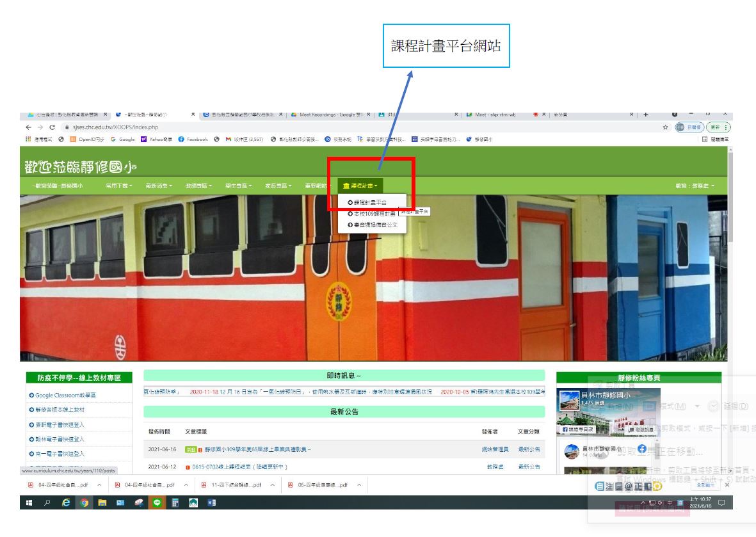
Task: Open the Yahoo奇摩 bookmark
Action: click(157, 140)
